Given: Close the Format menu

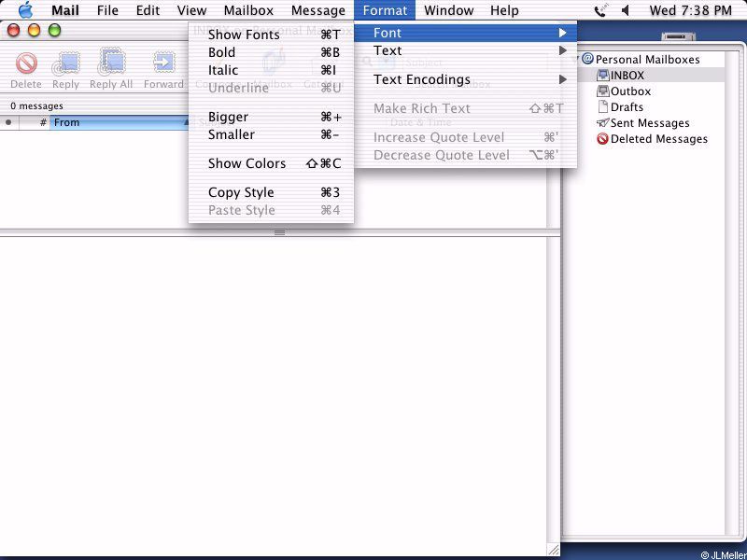Looking at the screenshot, I should pos(385,10).
